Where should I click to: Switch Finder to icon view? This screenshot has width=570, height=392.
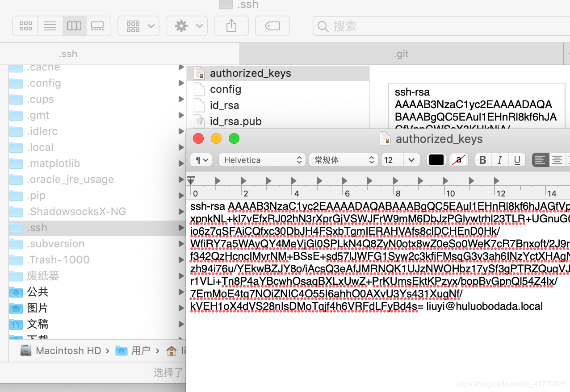click(x=25, y=26)
